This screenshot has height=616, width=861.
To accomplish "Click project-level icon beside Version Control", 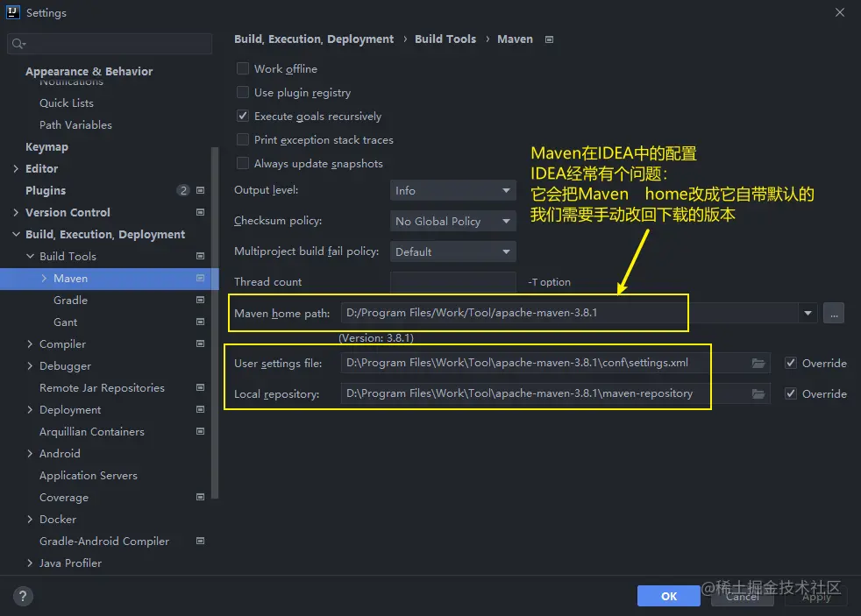I will click(x=201, y=212).
